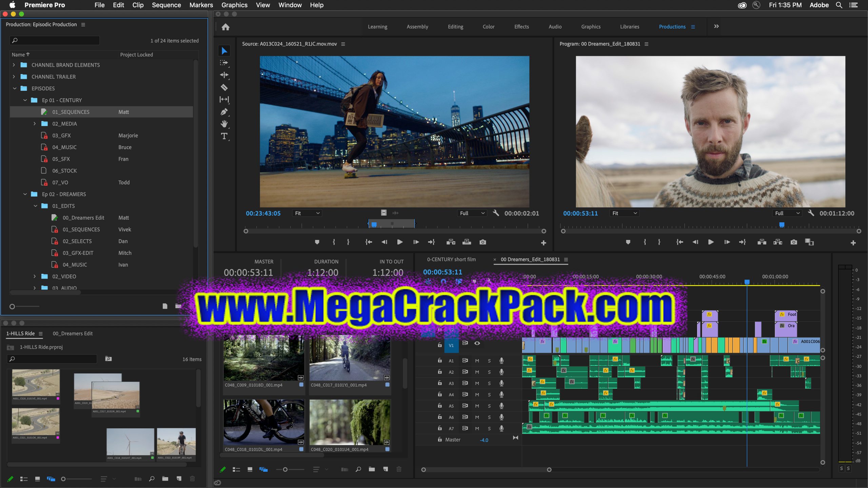Switch to Color workspace
Image resolution: width=868 pixels, height=488 pixels.
tap(489, 27)
